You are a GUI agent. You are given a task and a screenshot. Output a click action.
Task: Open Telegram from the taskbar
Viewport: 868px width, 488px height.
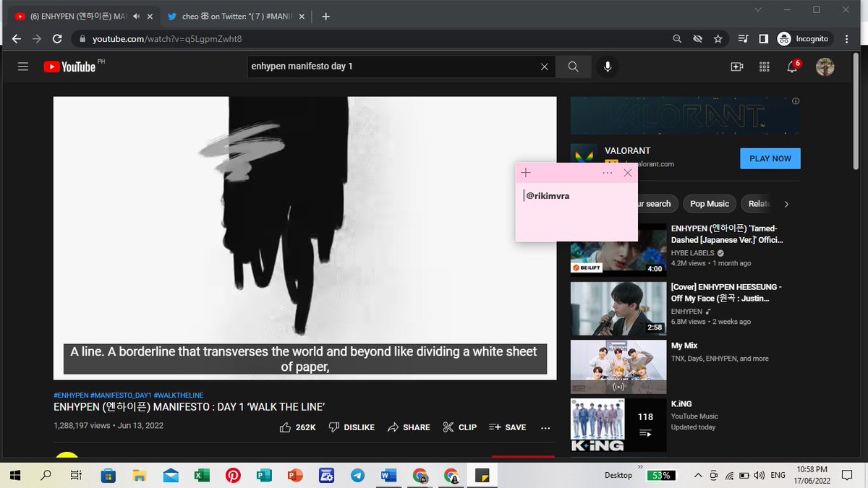point(357,476)
